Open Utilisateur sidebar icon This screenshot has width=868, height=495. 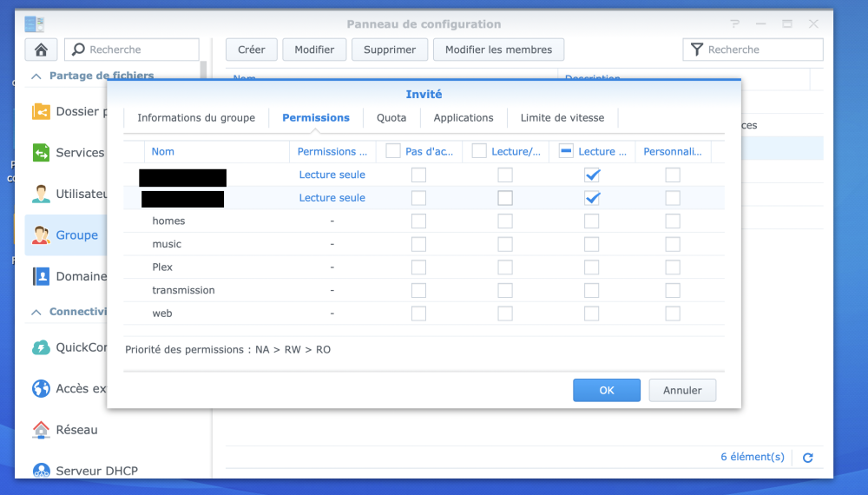click(x=41, y=194)
